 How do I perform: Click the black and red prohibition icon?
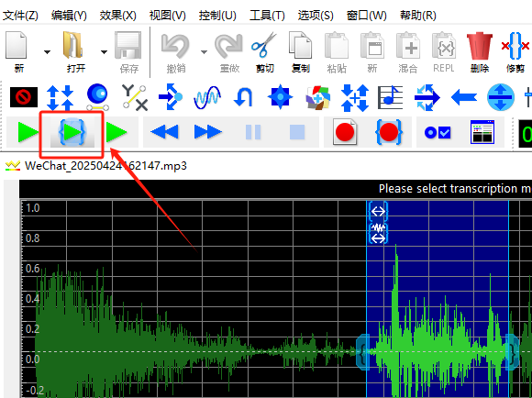[x=24, y=97]
